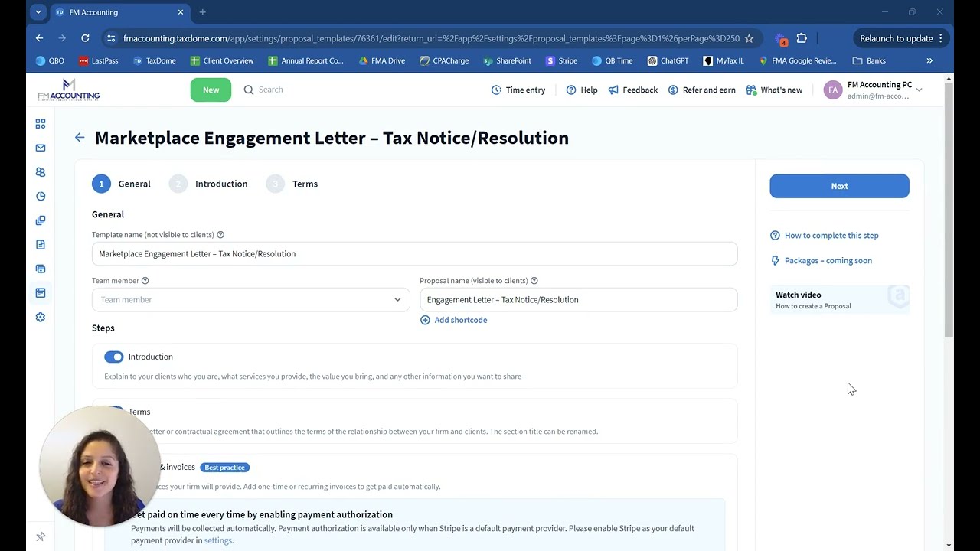This screenshot has height=551, width=980.
Task: Open Time entry in header
Action: coord(518,90)
